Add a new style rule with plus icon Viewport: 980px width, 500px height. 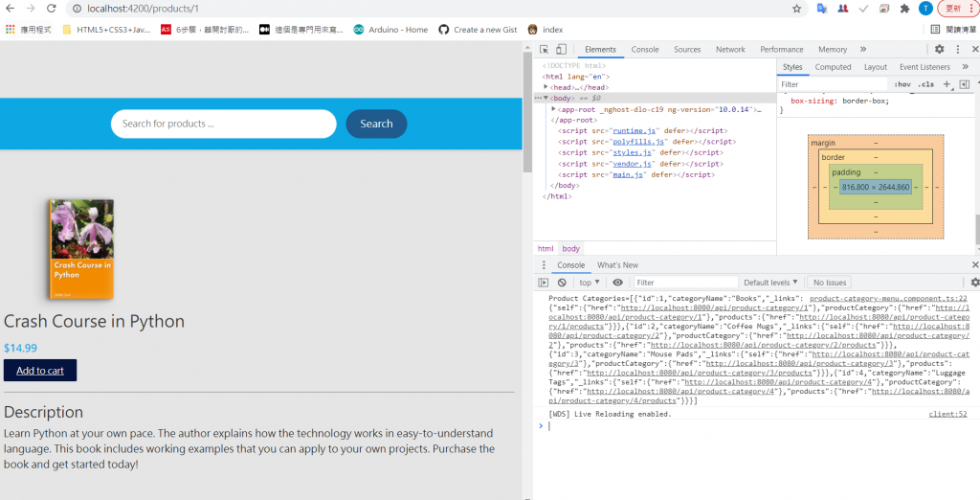point(947,84)
